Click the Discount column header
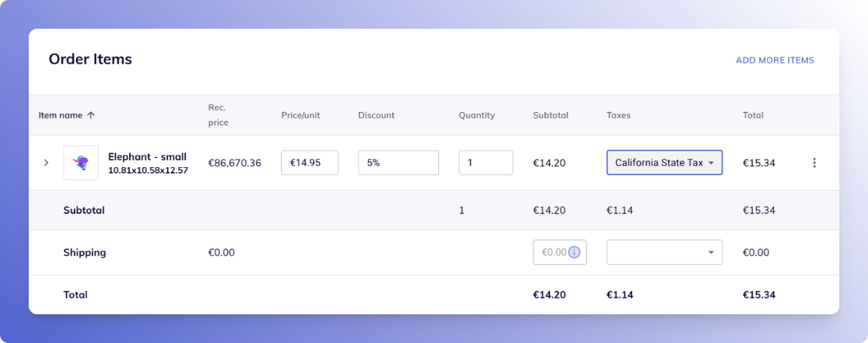The height and width of the screenshot is (343, 868). point(376,115)
